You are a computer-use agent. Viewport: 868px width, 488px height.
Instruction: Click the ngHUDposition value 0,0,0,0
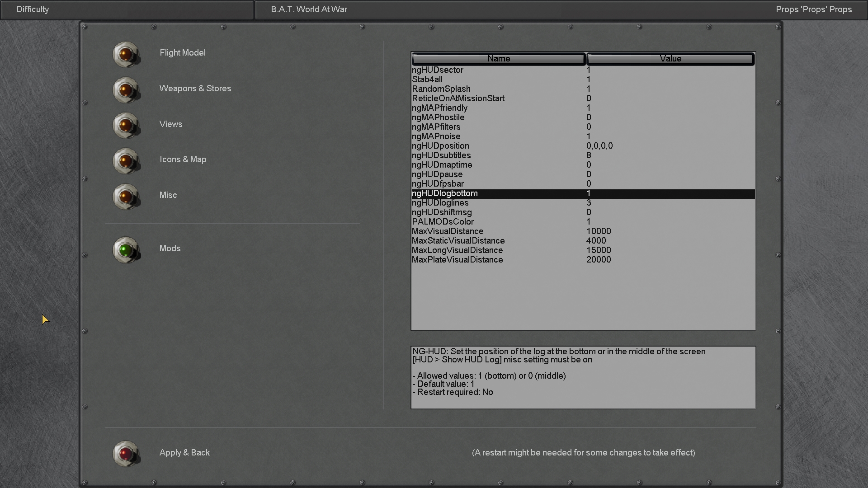tap(599, 146)
